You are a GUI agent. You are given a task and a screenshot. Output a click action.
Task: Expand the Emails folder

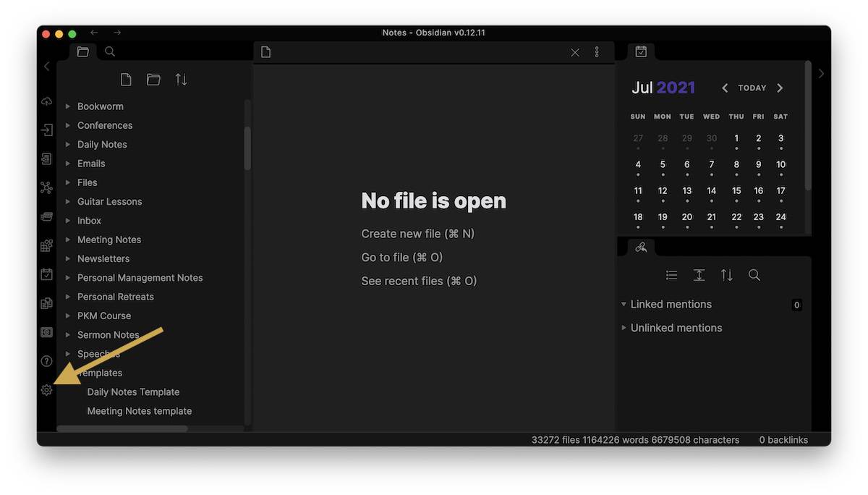coord(67,164)
